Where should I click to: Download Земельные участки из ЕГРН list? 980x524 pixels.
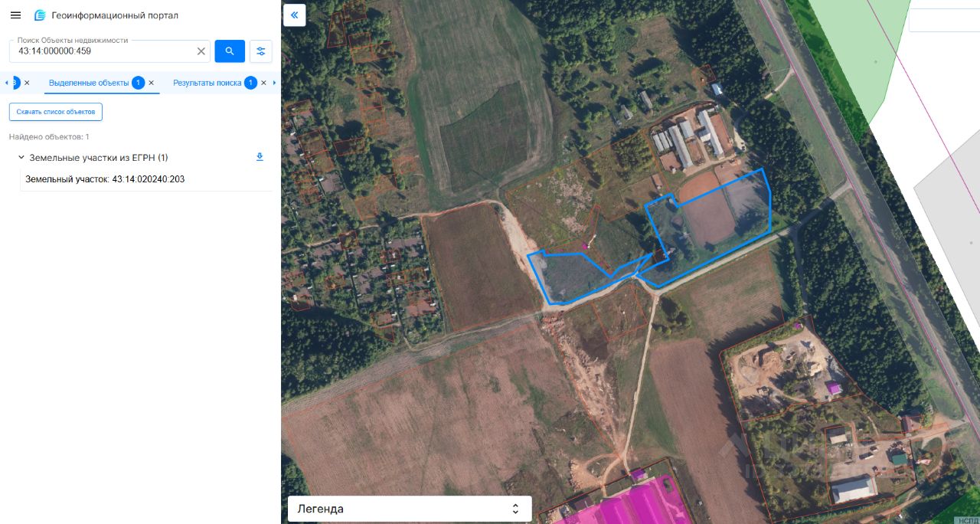[260, 157]
